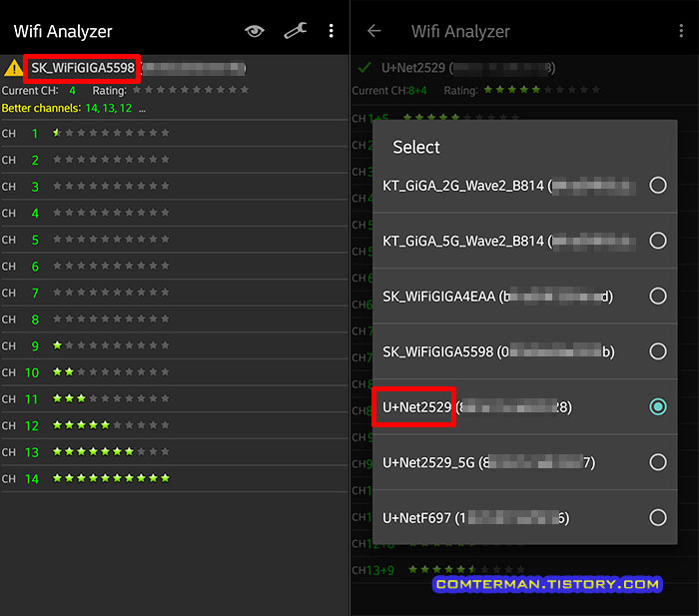Screen dimensions: 699x616
Task: Tap the CH 9 rating row
Action: pyautogui.click(x=174, y=345)
